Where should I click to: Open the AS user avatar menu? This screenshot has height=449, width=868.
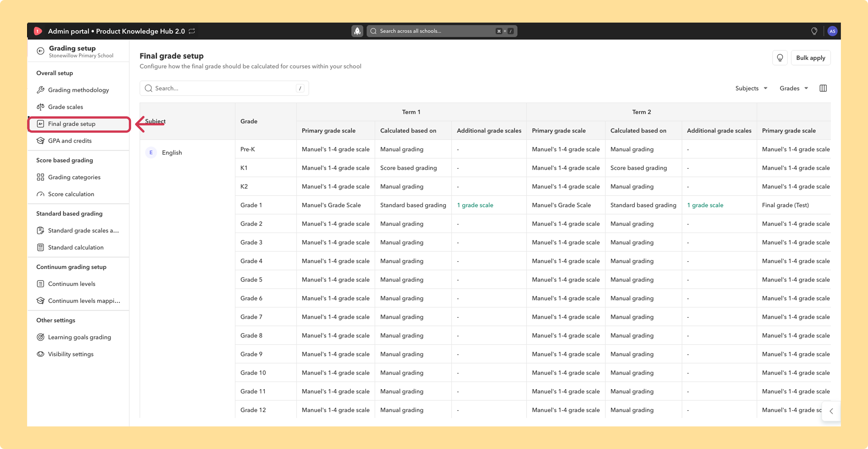pos(832,31)
